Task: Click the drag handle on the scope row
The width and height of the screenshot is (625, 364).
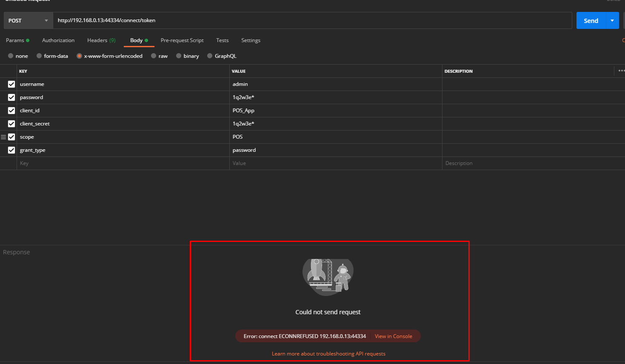Action: point(3,137)
